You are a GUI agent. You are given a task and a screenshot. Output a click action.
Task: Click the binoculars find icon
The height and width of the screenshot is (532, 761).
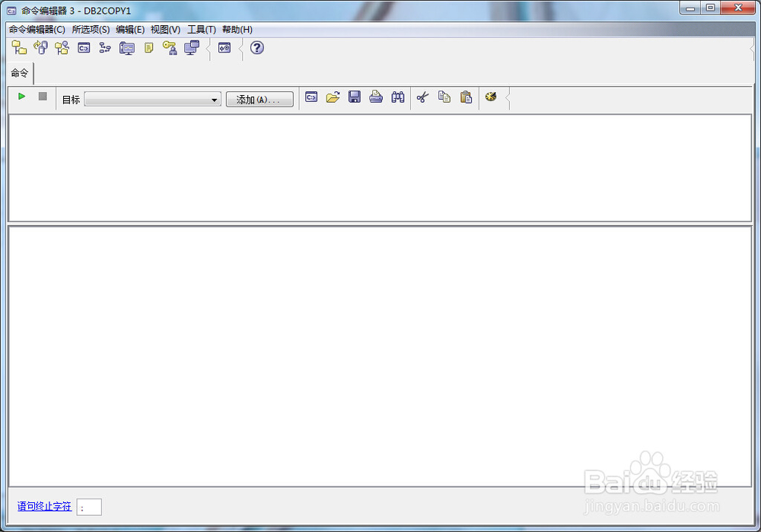pyautogui.click(x=398, y=97)
